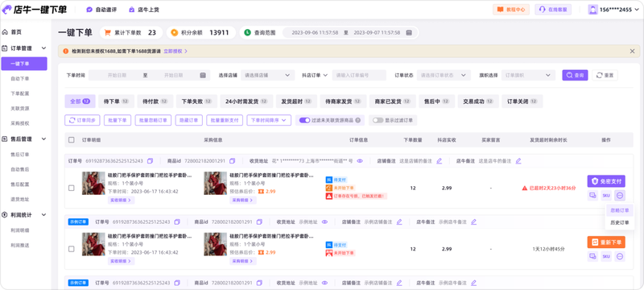This screenshot has width=644, height=290.
Task: Click the 请输入订单编号 input field
Action: click(x=359, y=75)
